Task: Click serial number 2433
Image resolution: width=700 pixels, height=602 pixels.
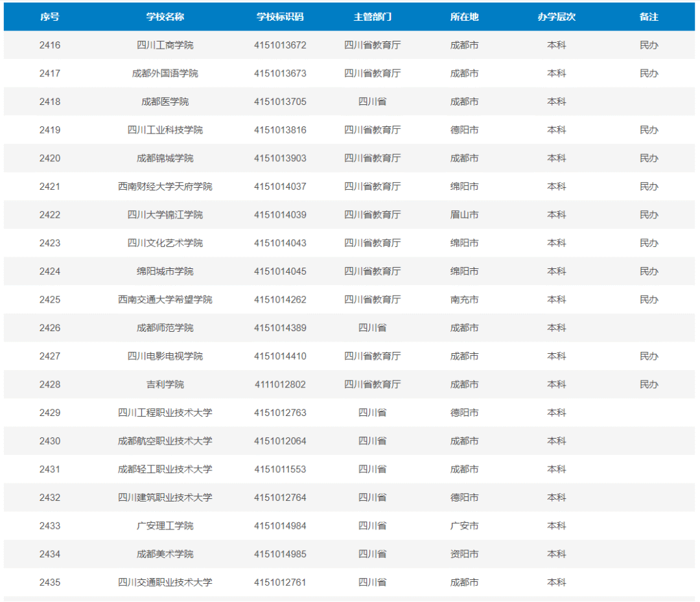Action: point(49,526)
